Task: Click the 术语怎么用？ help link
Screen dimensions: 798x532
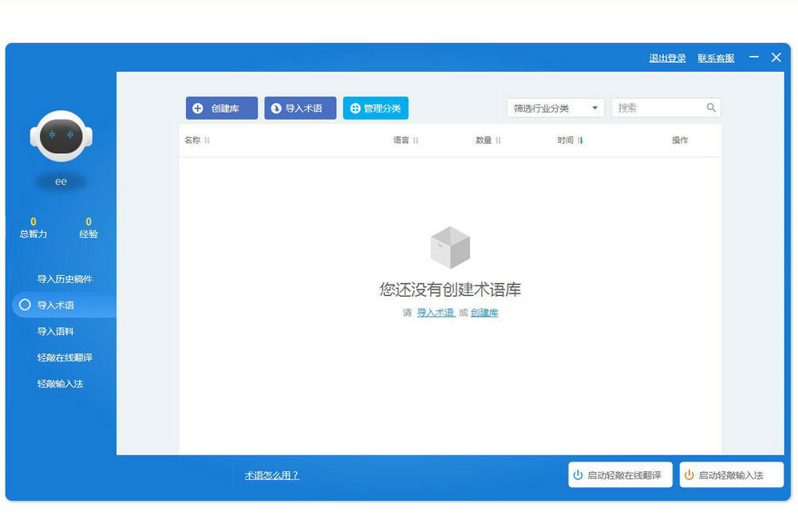Action: 271,475
